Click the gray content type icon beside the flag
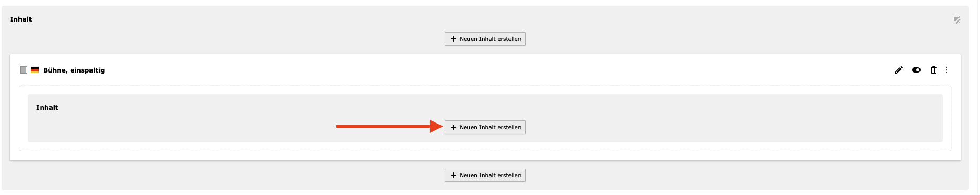 click(x=24, y=70)
